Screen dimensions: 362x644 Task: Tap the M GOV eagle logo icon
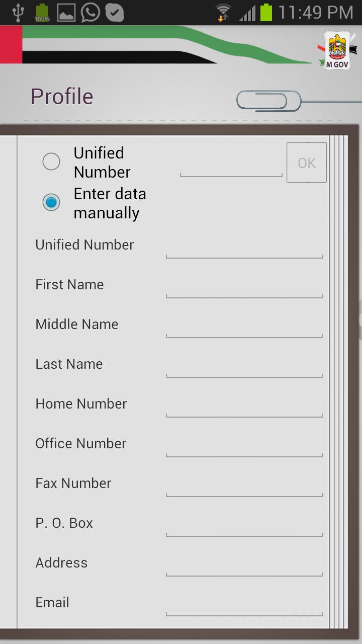pos(338,51)
